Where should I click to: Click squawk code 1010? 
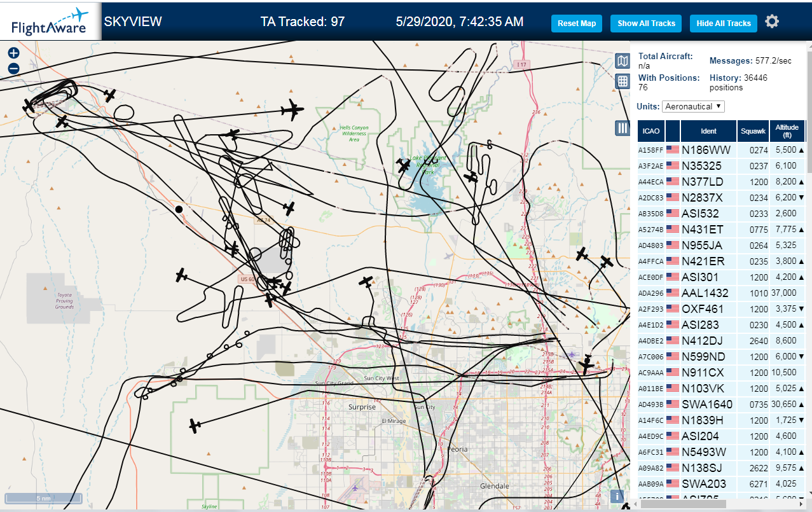[759, 293]
